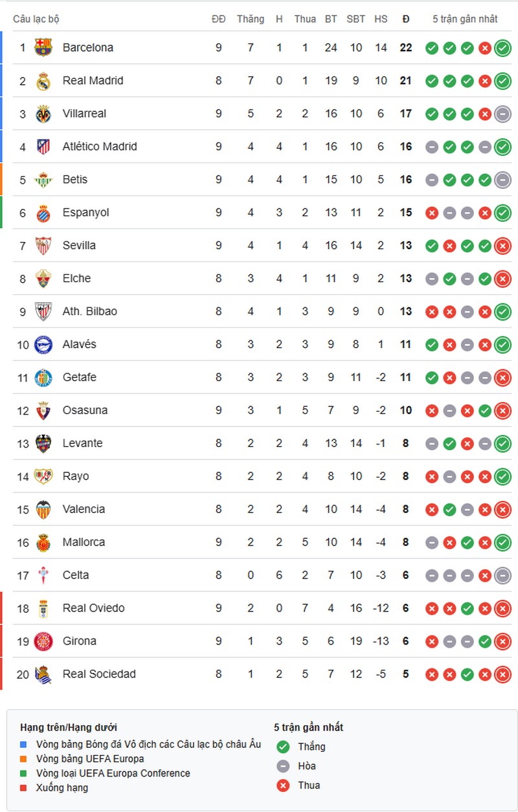The height and width of the screenshot is (812, 518).
Task: Click the Real Sociedad crest icon
Action: (43, 674)
